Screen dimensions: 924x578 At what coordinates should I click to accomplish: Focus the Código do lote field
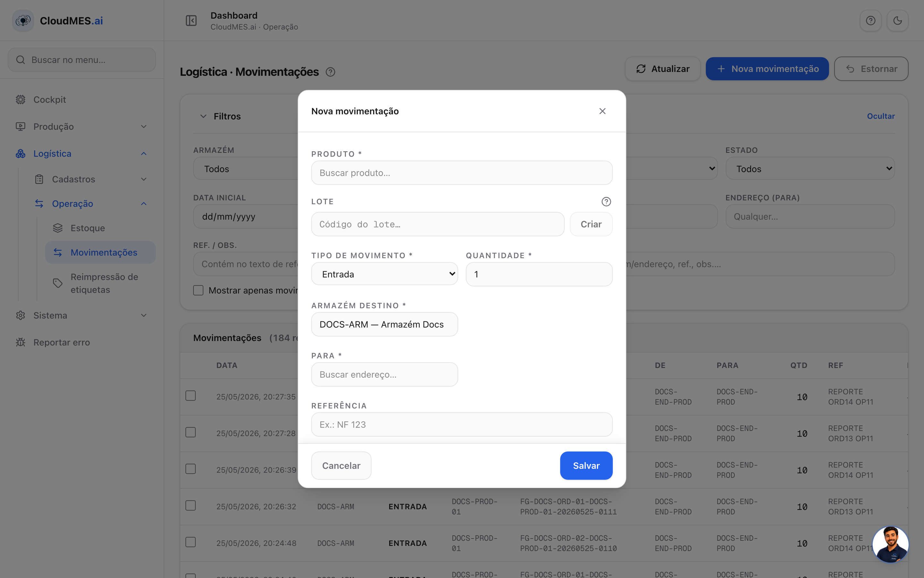pyautogui.click(x=438, y=224)
